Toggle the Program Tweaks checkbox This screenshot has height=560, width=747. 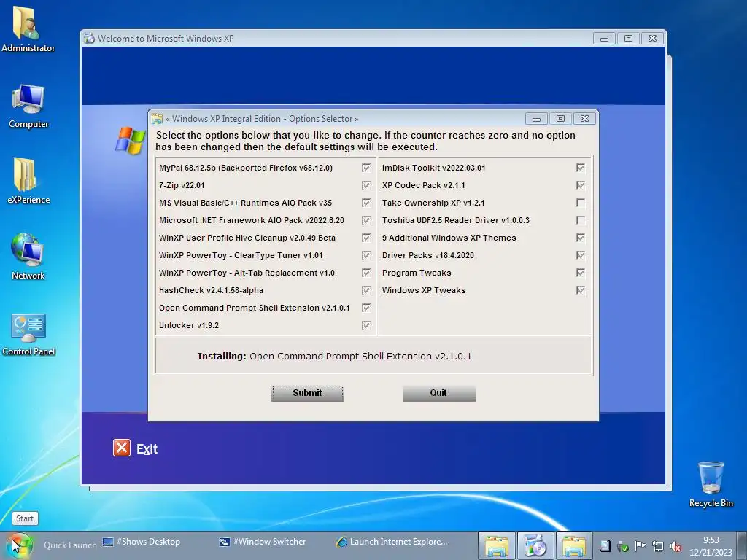coord(580,273)
